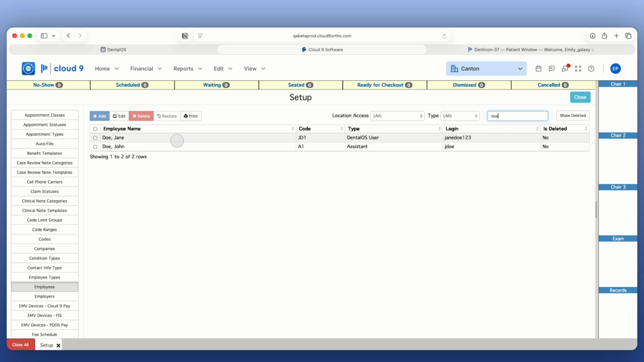Click the Print button
644x362 pixels.
(x=190, y=116)
